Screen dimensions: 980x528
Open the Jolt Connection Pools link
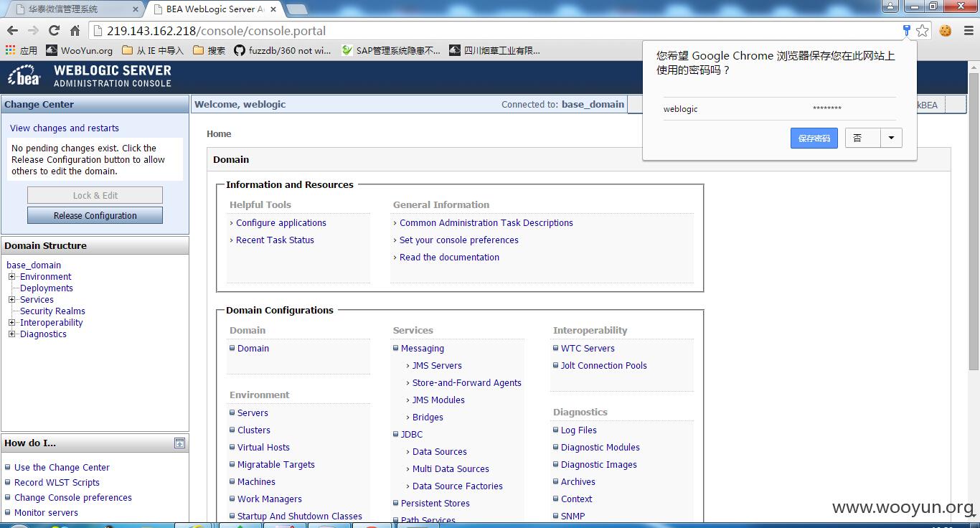[604, 365]
